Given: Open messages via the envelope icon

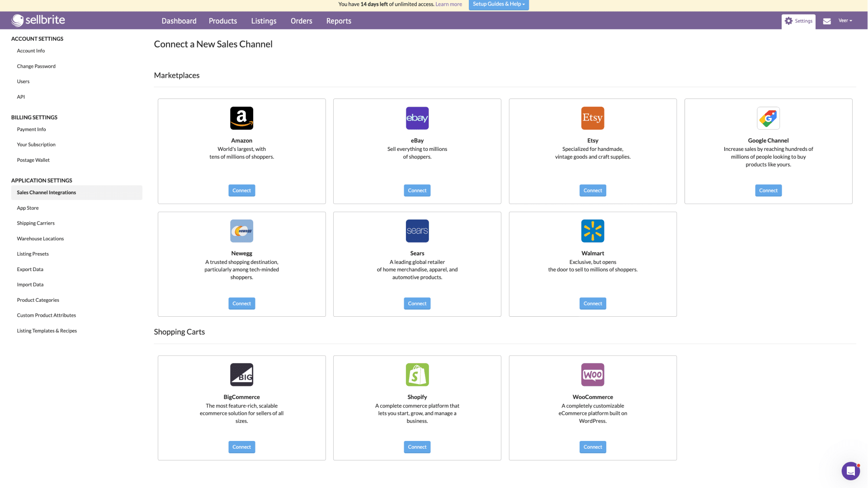Looking at the screenshot, I should tap(827, 21).
